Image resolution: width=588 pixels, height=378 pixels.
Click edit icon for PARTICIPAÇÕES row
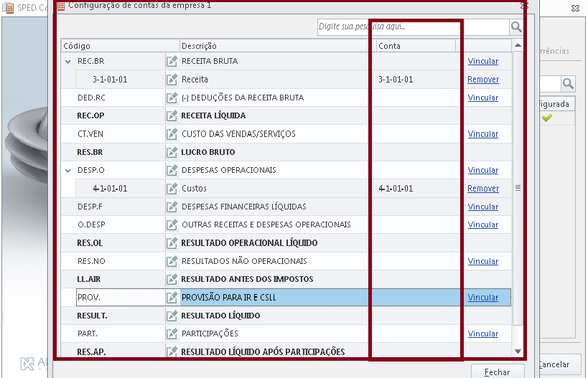172,334
